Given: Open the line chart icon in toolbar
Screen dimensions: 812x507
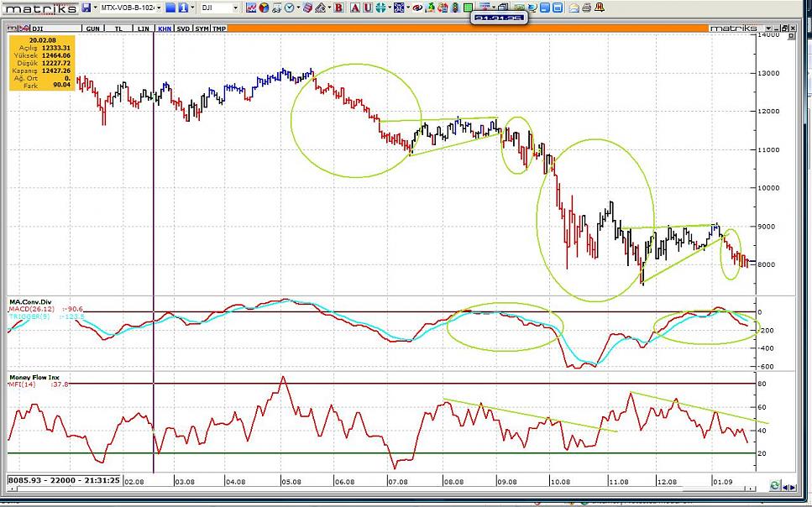Looking at the screenshot, I should [250, 8].
